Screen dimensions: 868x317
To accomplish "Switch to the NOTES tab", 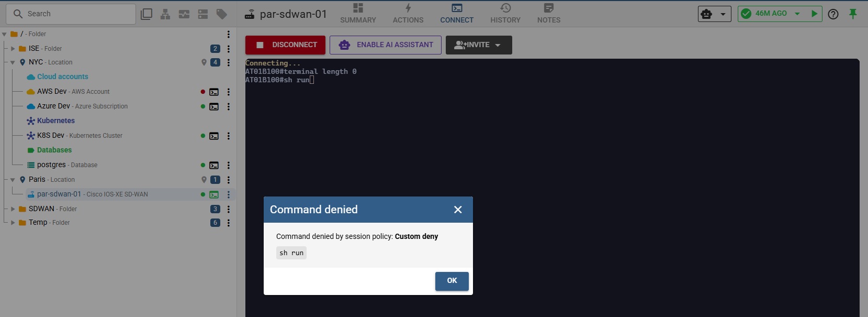I will (549, 14).
